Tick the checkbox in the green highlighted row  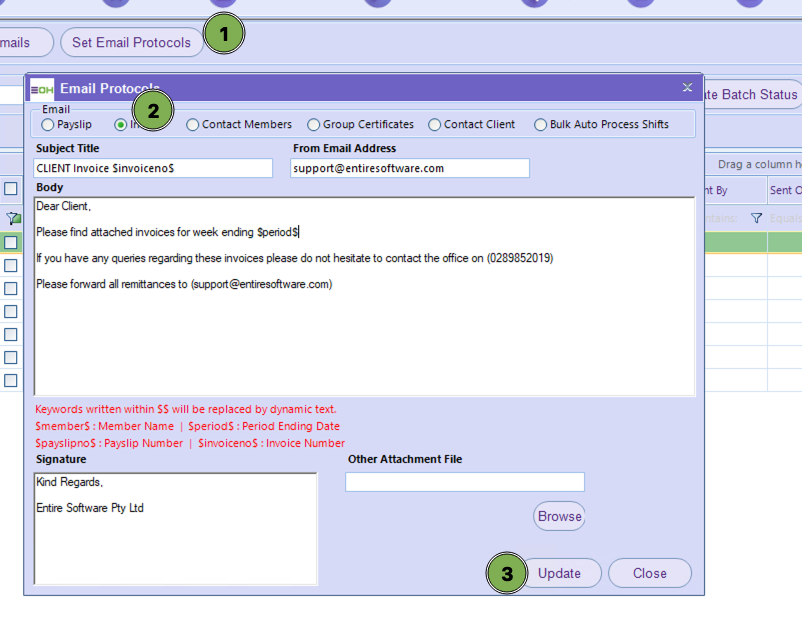click(11, 242)
